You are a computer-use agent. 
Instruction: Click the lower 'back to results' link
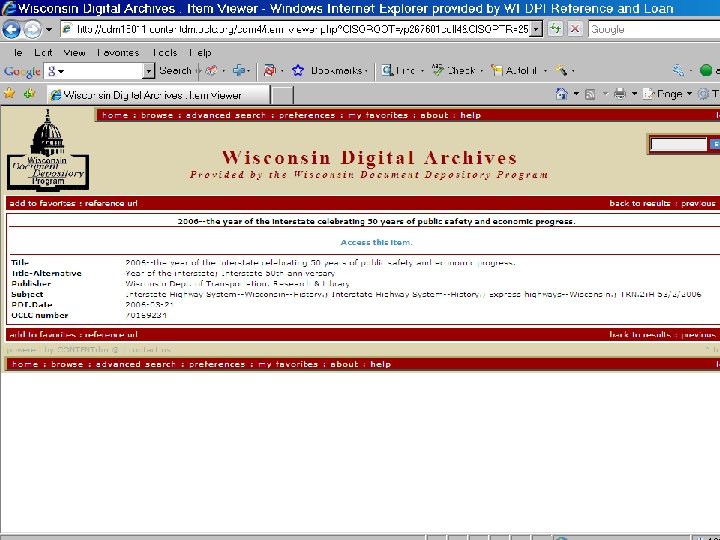coord(640,335)
